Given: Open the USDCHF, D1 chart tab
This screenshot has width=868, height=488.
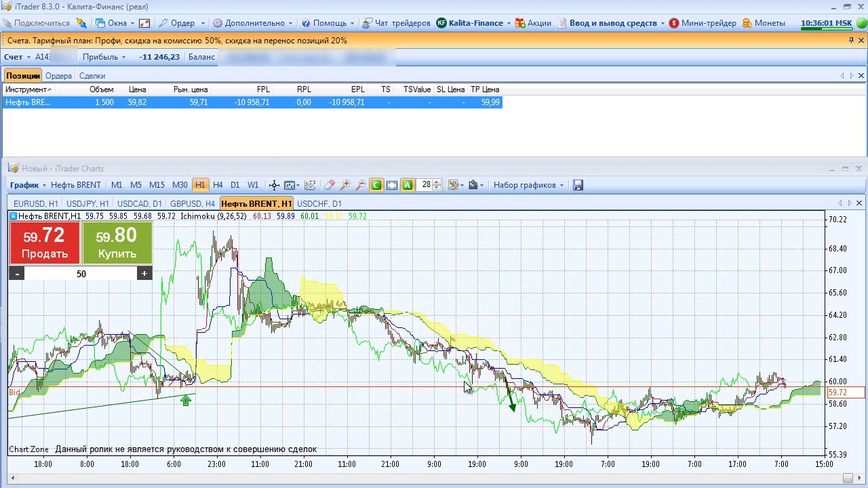Looking at the screenshot, I should pyautogui.click(x=319, y=204).
